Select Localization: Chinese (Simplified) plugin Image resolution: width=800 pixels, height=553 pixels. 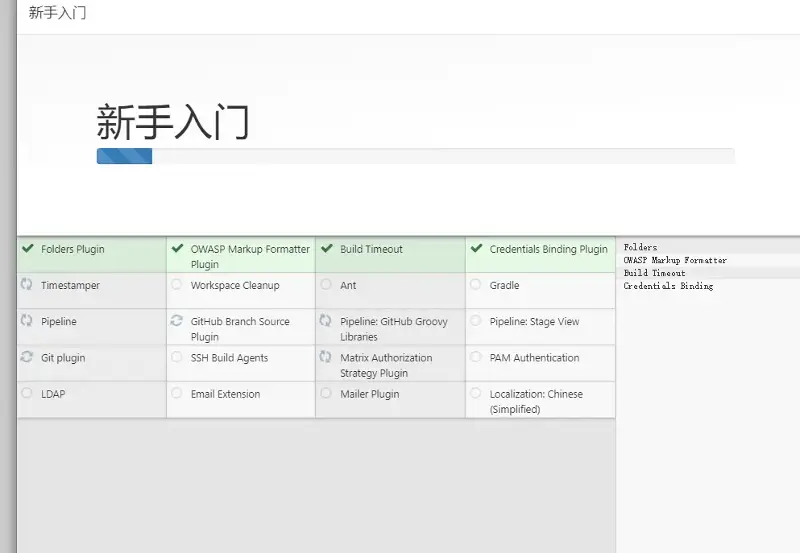click(x=540, y=400)
